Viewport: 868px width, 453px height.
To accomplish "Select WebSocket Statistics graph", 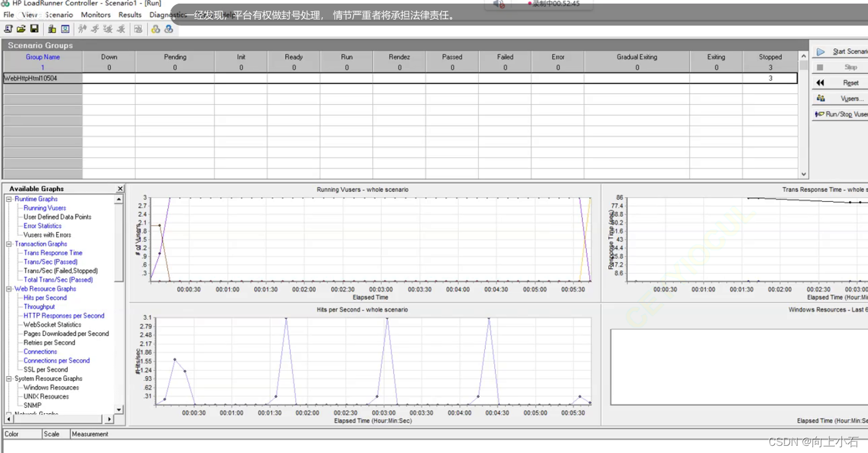I will point(52,324).
